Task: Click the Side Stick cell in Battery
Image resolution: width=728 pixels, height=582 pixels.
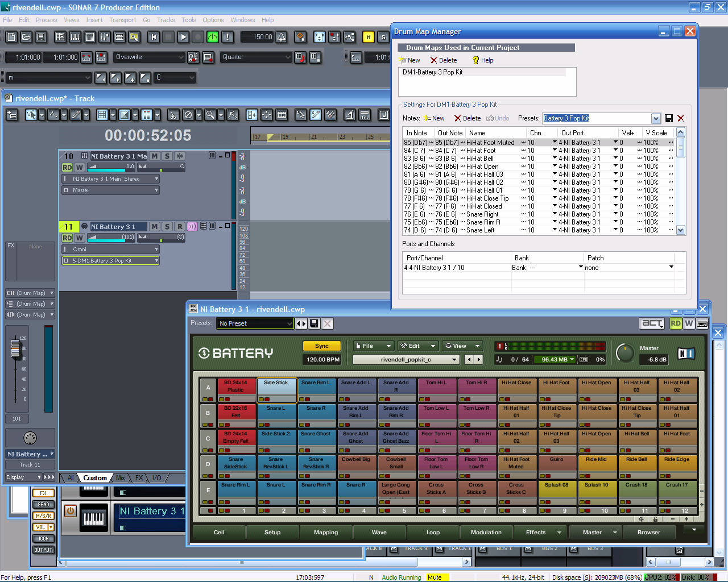Action: click(x=276, y=390)
